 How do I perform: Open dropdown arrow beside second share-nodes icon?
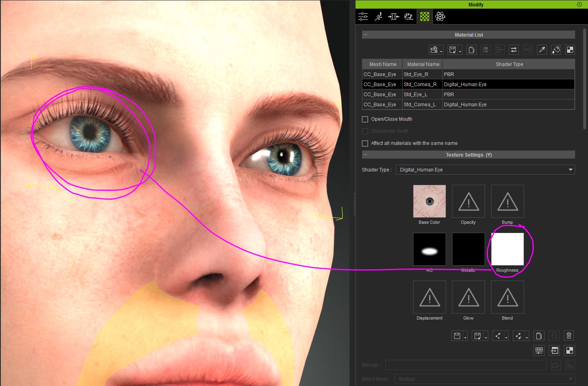(x=526, y=337)
